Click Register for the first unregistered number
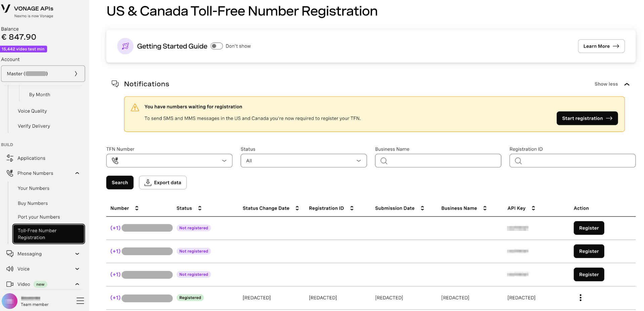Image resolution: width=644 pixels, height=311 pixels. coord(589,228)
